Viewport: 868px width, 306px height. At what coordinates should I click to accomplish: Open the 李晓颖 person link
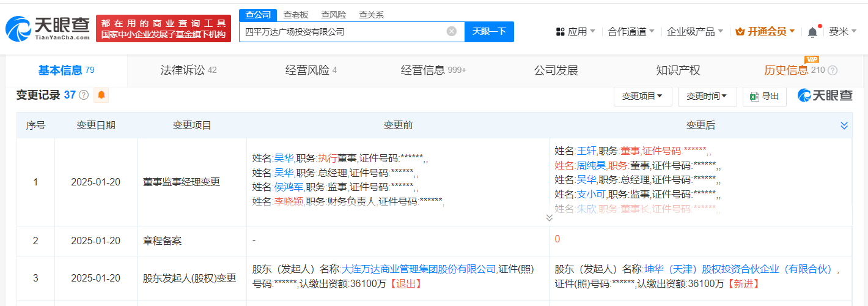[289, 202]
